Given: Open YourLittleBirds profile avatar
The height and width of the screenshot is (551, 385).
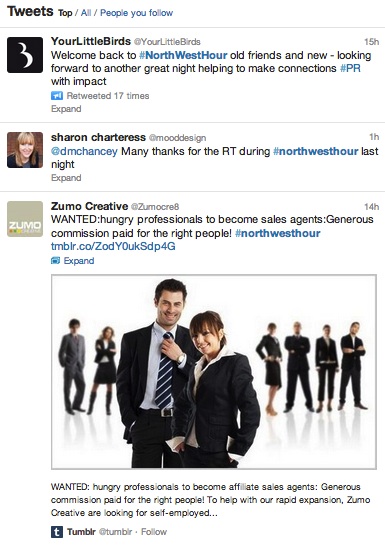Looking at the screenshot, I should 25,55.
